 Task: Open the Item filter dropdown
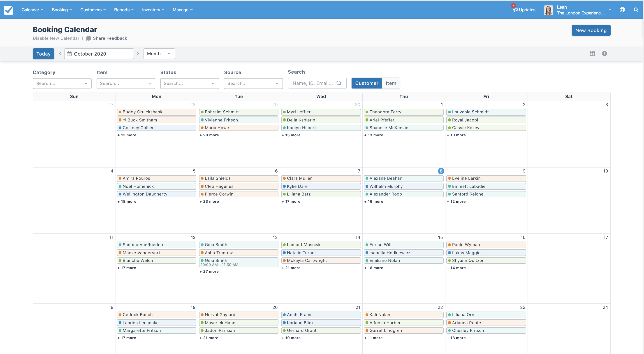(126, 83)
